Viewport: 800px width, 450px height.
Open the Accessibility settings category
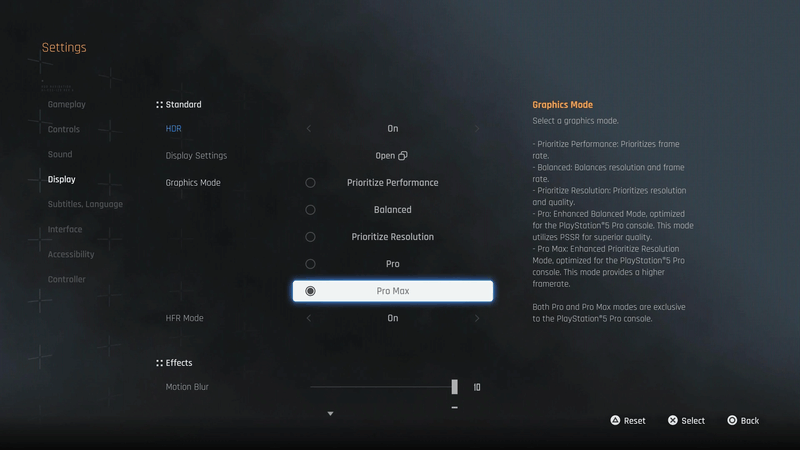click(x=71, y=254)
